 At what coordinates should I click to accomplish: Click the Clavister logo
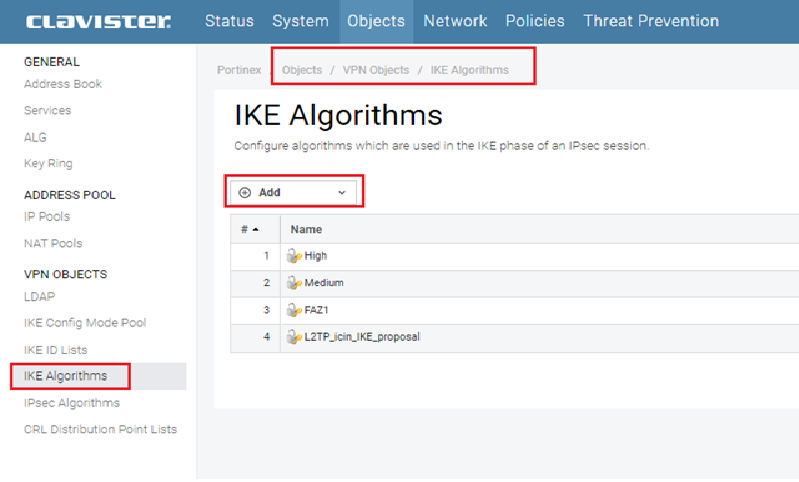[x=98, y=21]
